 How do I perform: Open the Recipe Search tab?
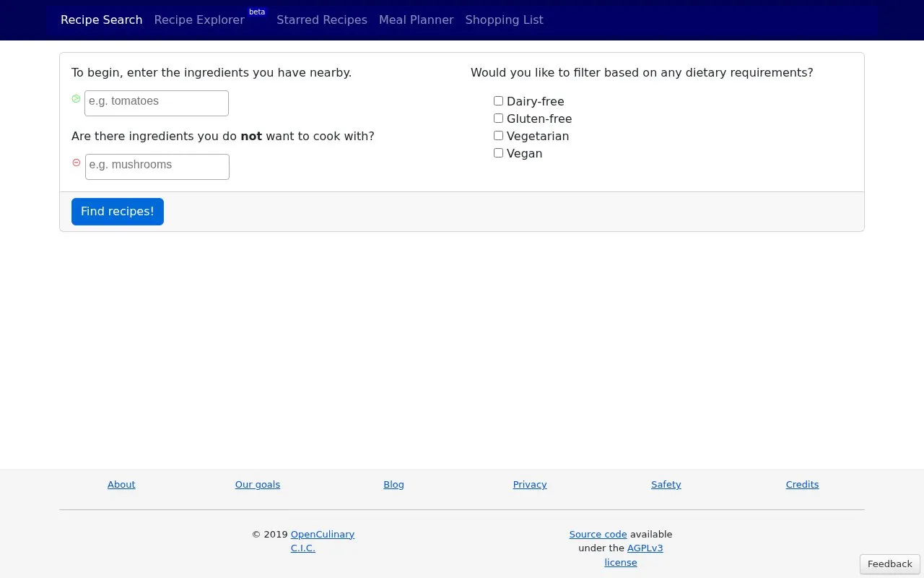click(101, 20)
